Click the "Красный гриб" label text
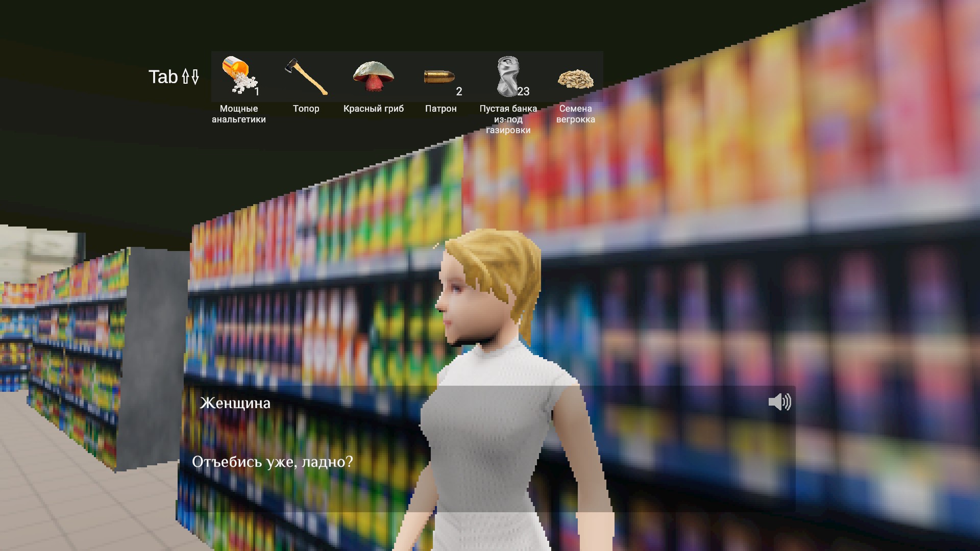This screenshot has width=980, height=551. pyautogui.click(x=373, y=109)
